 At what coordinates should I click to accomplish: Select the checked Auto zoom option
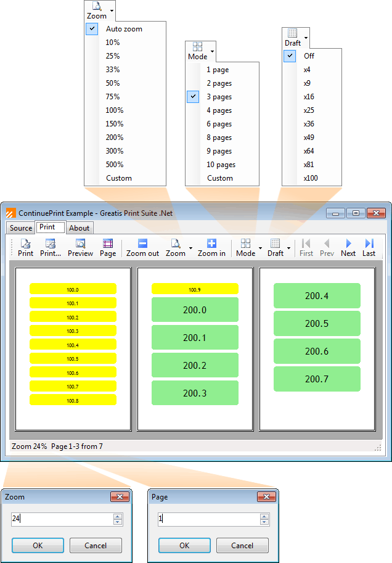coord(123,29)
